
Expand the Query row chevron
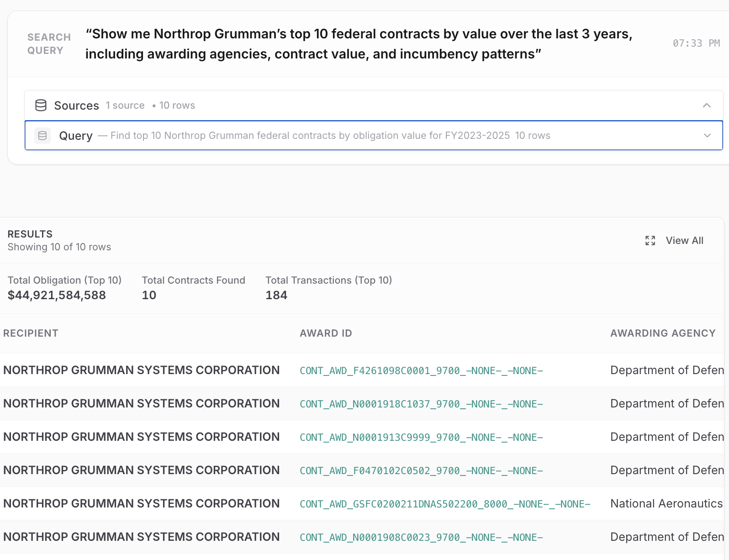[707, 136]
